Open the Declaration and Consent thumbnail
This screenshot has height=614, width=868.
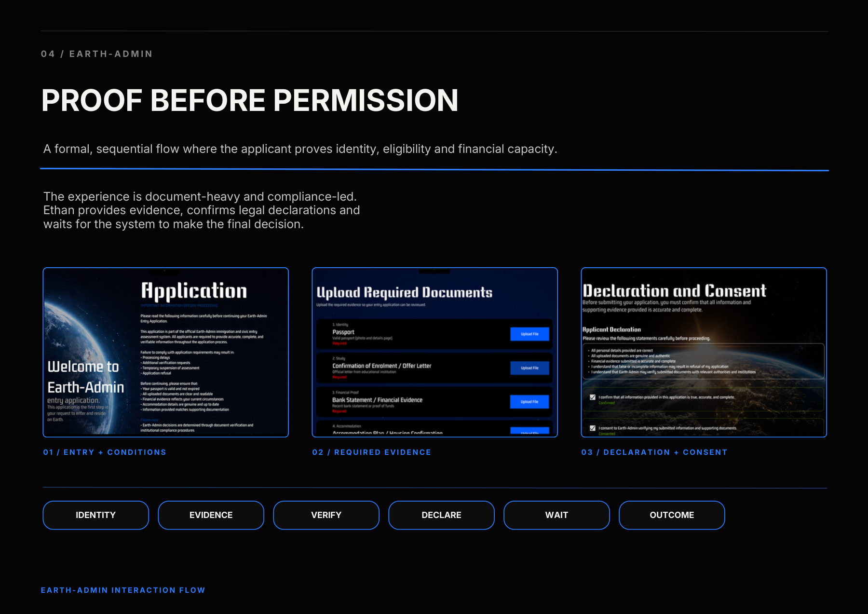click(704, 353)
